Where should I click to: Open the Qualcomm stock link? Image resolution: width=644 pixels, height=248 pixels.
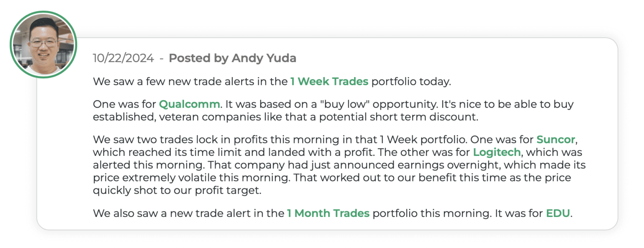(x=190, y=104)
